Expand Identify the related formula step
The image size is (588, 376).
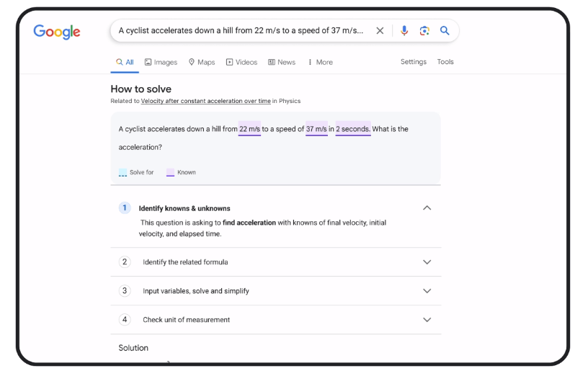coord(427,262)
